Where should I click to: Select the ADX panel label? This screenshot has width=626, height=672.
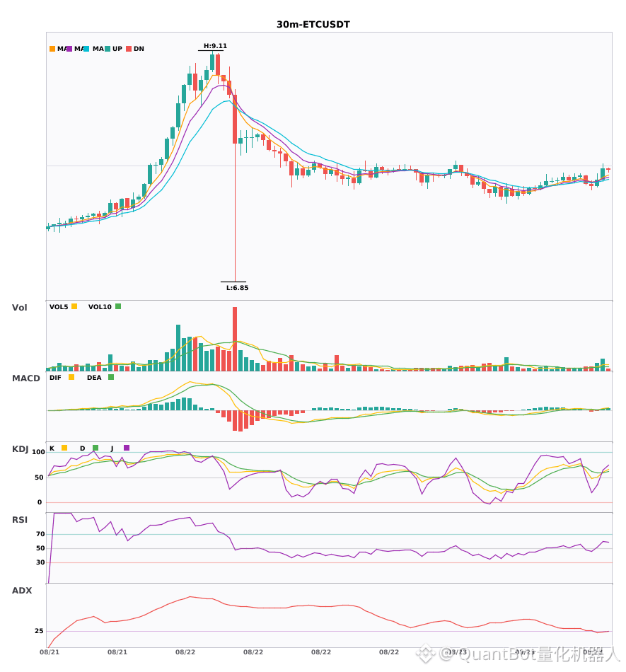[22, 591]
